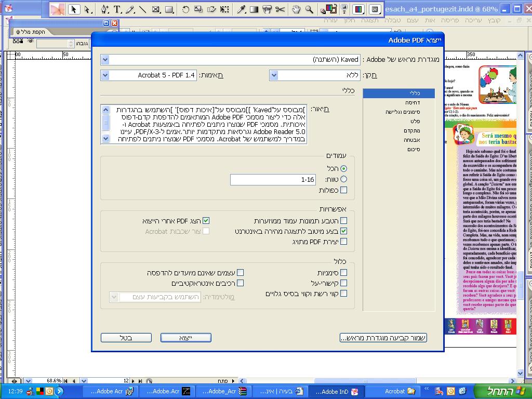The width and height of the screenshot is (532, 399).
Task: Select סיכום (Summary) category
Action: (398, 149)
